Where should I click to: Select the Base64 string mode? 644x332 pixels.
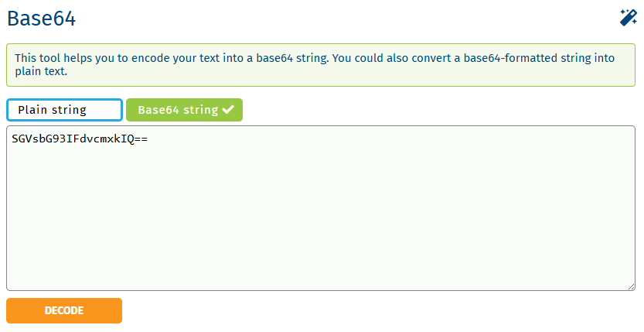click(184, 110)
